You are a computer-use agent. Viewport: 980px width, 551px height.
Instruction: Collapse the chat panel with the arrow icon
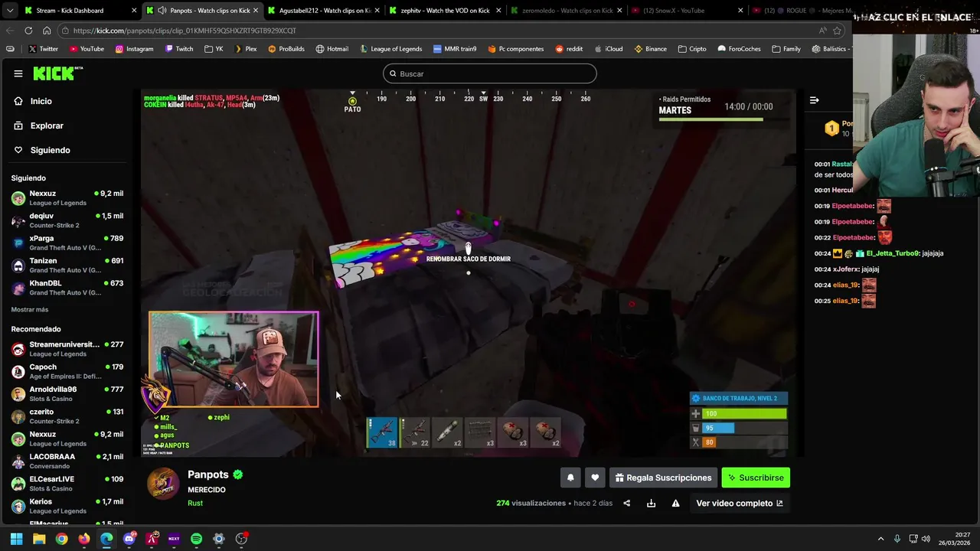[814, 100]
